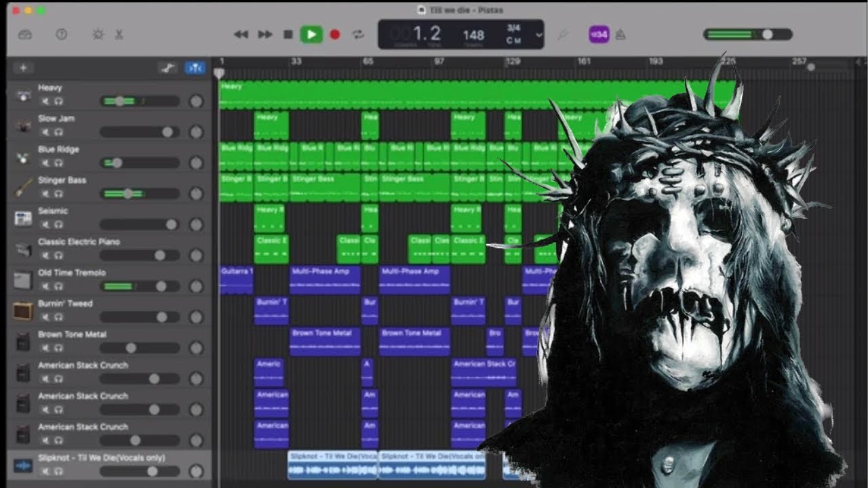This screenshot has width=868, height=488.
Task: Show track automation curve button
Action: [167, 68]
